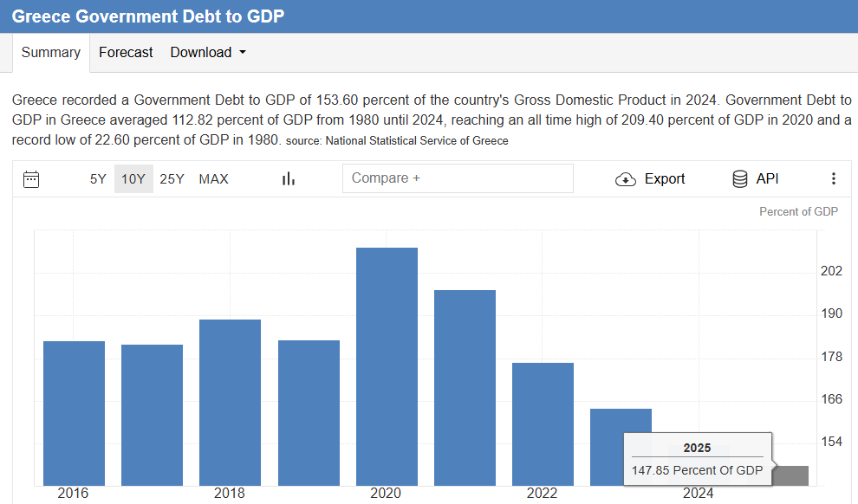
Task: Click the 178 y-axis value
Action: click(831, 357)
